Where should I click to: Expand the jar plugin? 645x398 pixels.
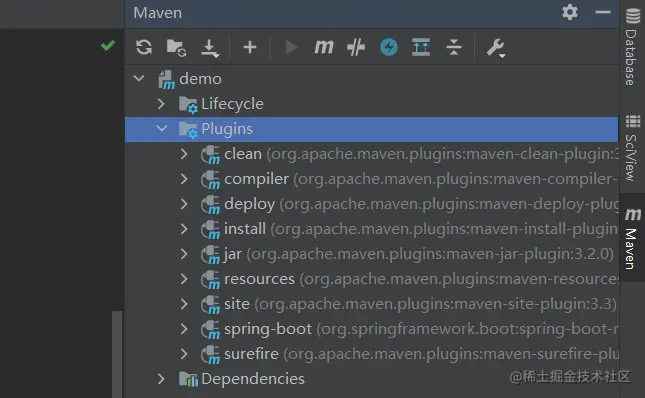point(184,254)
